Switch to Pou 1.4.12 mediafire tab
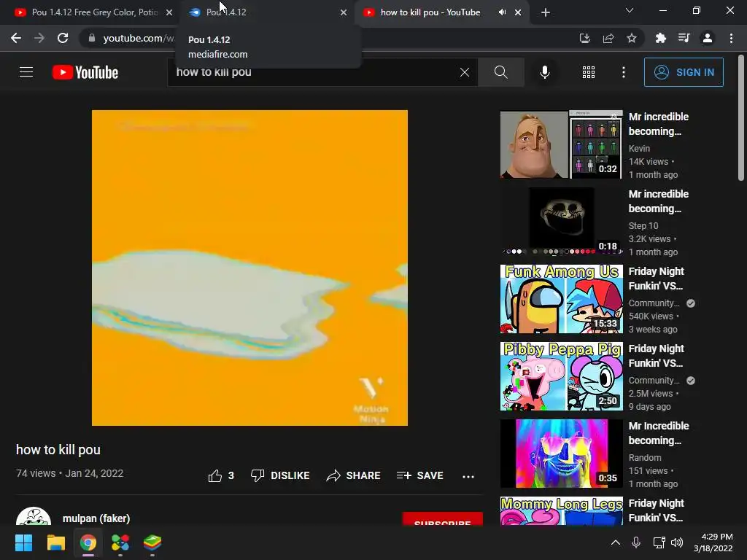 (x=267, y=12)
